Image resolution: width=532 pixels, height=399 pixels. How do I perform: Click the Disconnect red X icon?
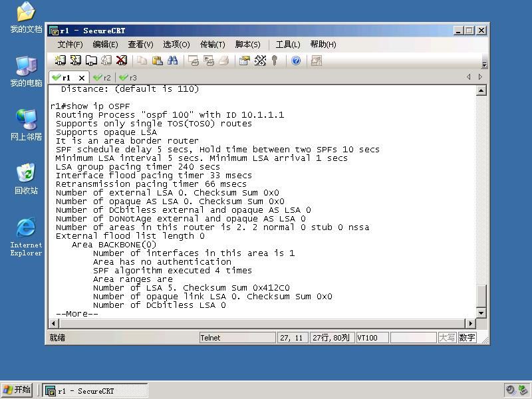pyautogui.click(x=122, y=61)
